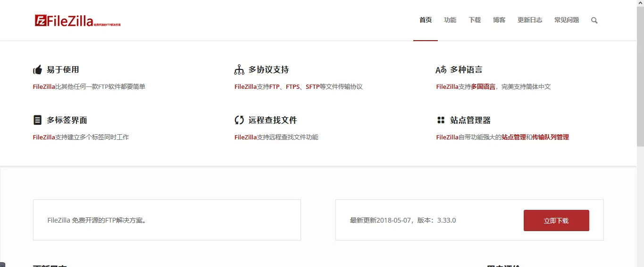Click the 站点管理器 heading
Viewport: 644px width, 267px height.
click(x=470, y=120)
